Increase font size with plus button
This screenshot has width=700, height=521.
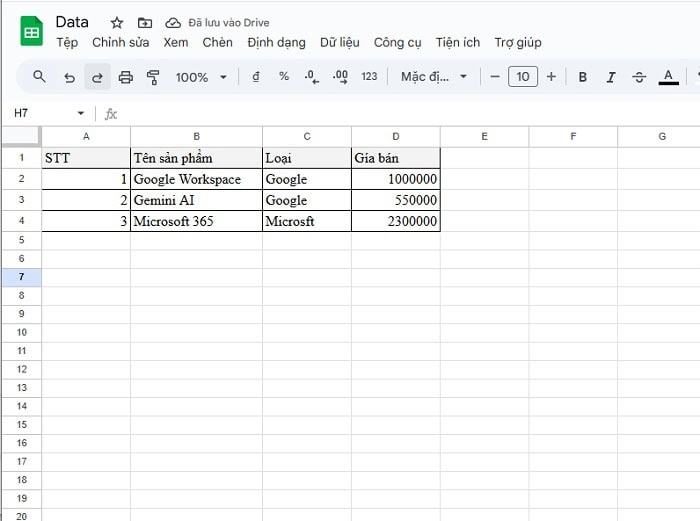coord(551,77)
